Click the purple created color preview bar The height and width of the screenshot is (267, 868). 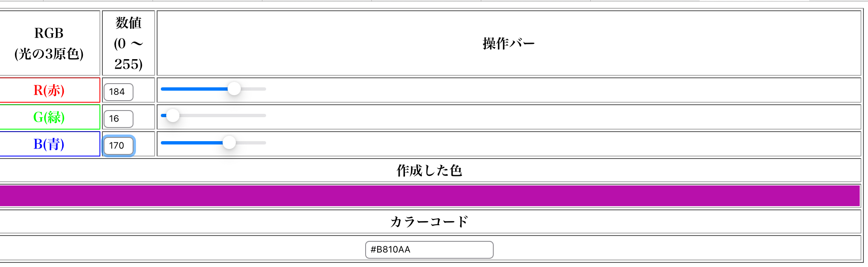[429, 196]
